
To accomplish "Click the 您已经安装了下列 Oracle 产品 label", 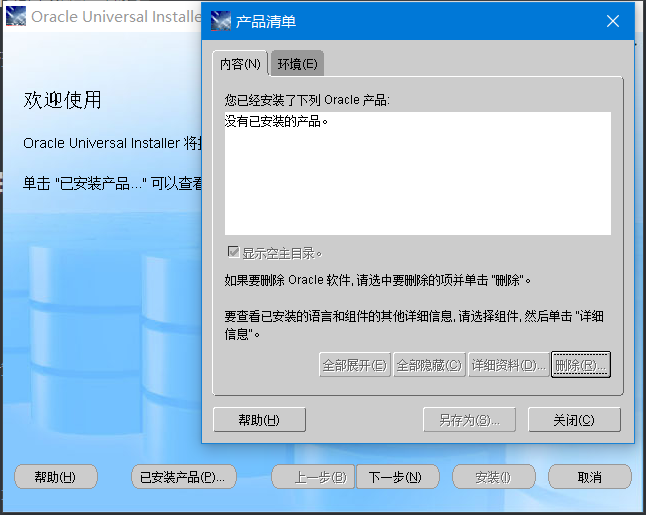I will click(x=307, y=100).
